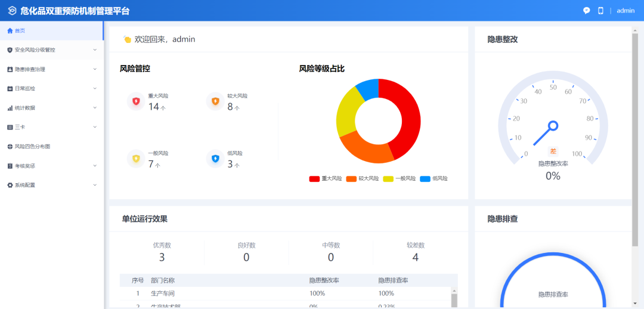Image resolution: width=644 pixels, height=309 pixels.
Task: Click the message chat icon in header
Action: 587,11
